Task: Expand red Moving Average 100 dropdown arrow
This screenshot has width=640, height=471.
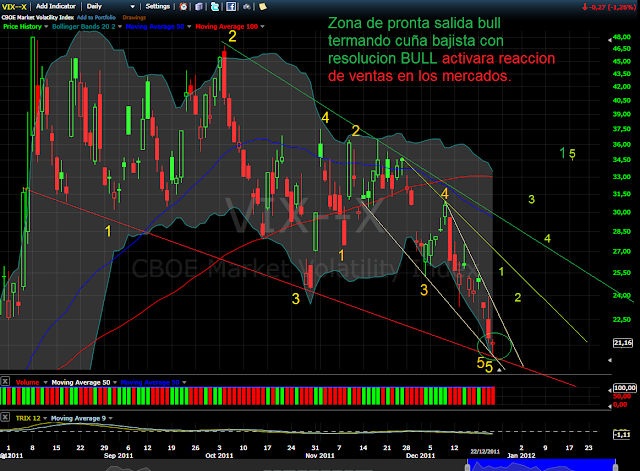Action: (x=262, y=27)
